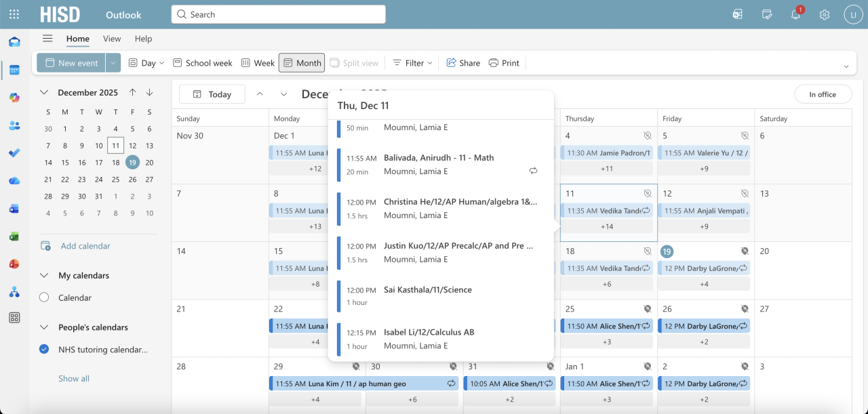Click the Search box

click(278, 14)
